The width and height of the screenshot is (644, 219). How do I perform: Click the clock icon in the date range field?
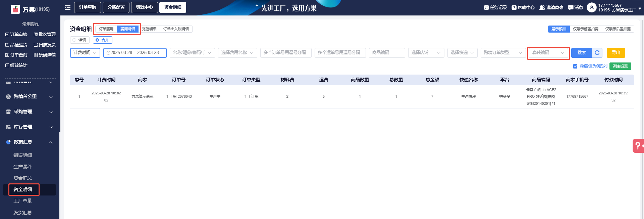[x=108, y=53]
